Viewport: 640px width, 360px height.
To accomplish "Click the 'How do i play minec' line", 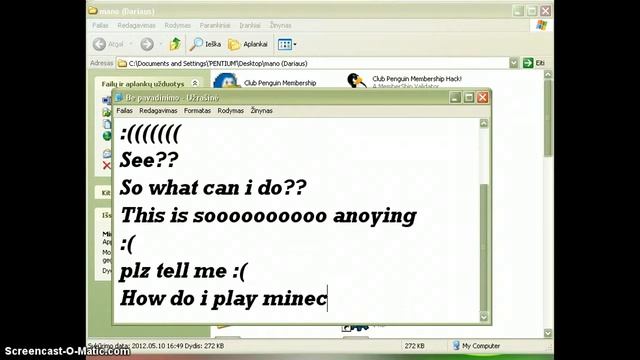I will tap(223, 298).
